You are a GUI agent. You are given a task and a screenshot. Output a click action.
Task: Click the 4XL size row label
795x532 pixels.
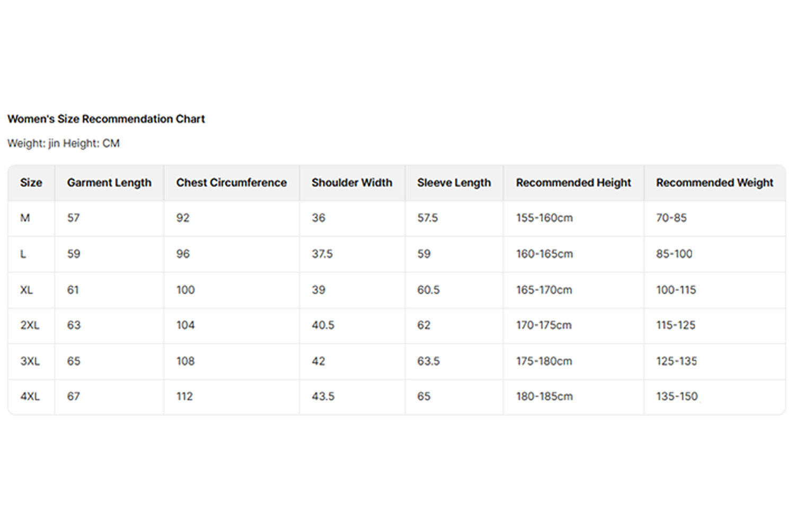pos(30,396)
